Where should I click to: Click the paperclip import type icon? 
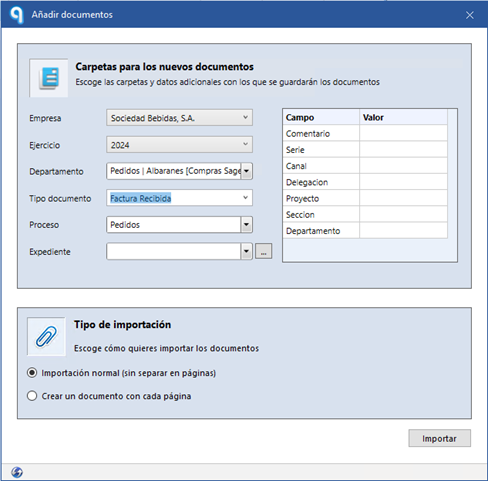[x=46, y=336]
